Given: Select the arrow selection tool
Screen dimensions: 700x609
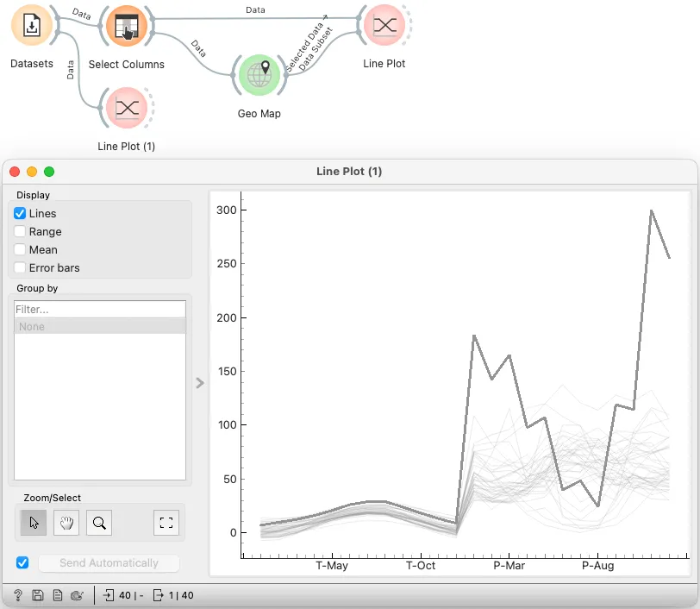Looking at the screenshot, I should click(x=34, y=523).
